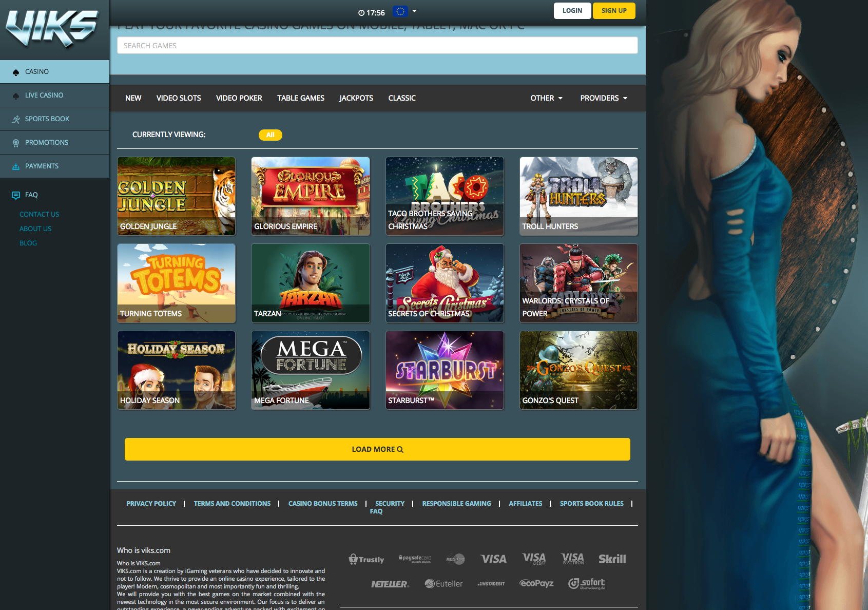This screenshot has height=610, width=868.
Task: Click the Payments icon in sidebar
Action: point(16,166)
